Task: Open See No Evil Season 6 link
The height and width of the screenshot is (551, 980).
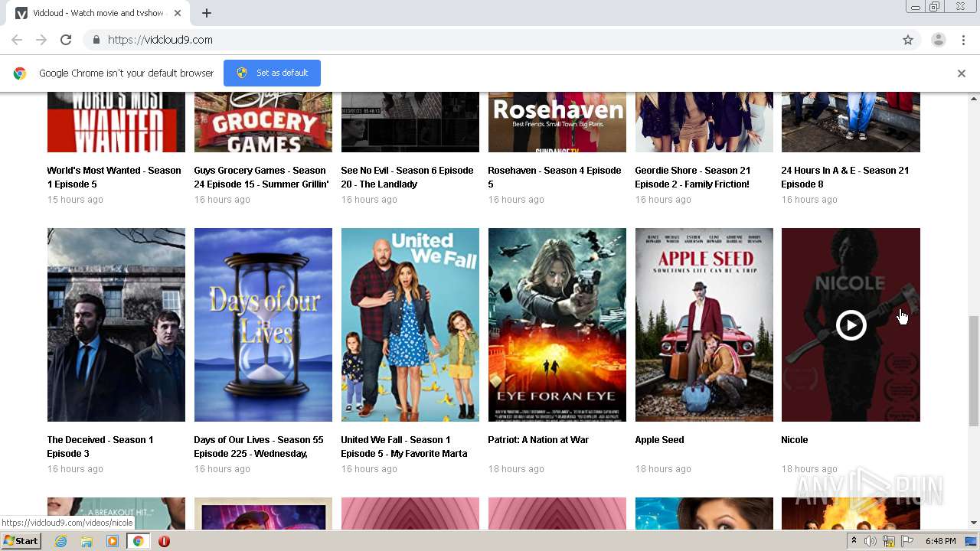Action: [x=407, y=178]
